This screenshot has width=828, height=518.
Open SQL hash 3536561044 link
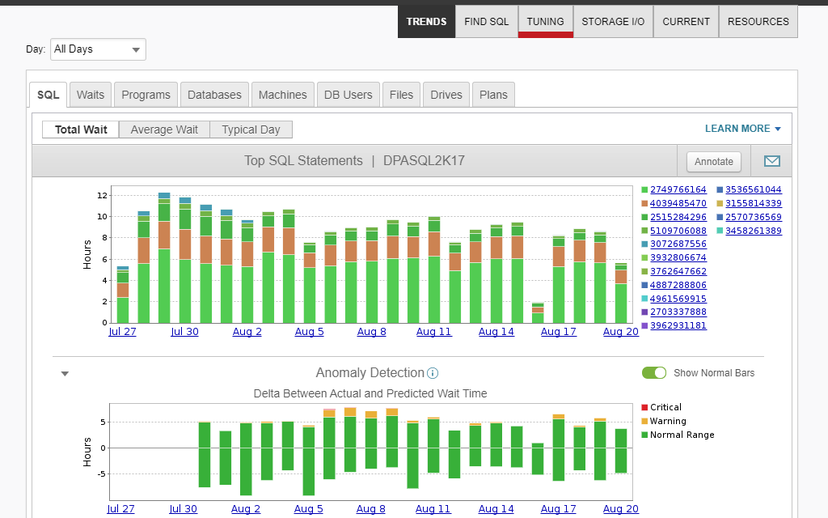(x=754, y=190)
